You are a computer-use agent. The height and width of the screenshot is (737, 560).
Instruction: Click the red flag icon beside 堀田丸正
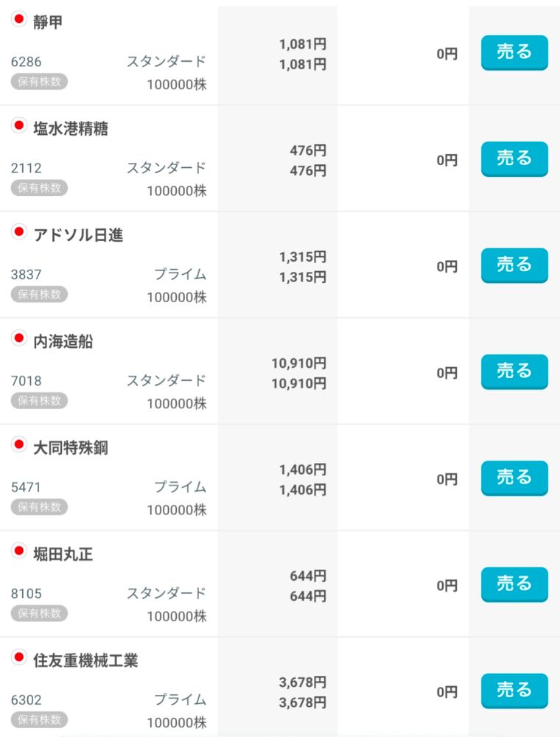(19, 551)
